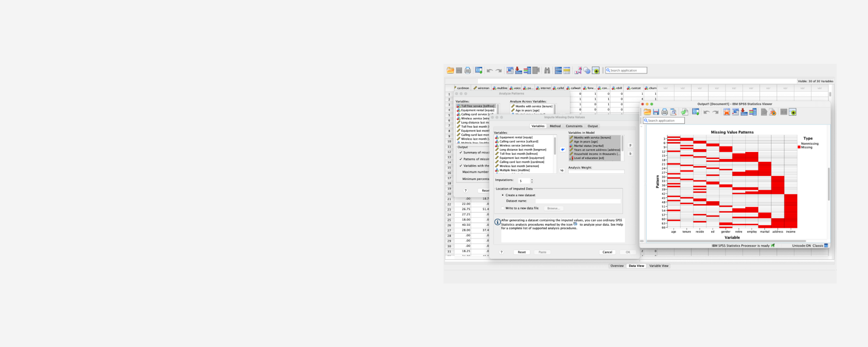Switch to Output tab in Impute dialog
This screenshot has width=868, height=347.
tap(593, 126)
